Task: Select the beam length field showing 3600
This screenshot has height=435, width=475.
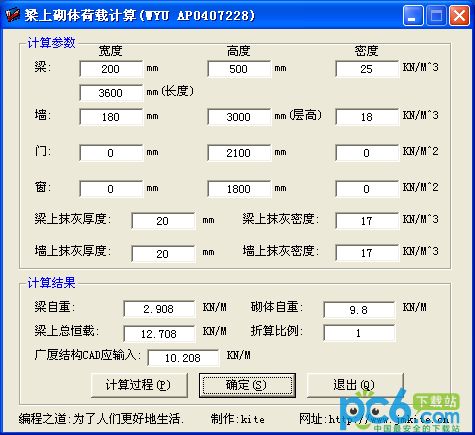Action: click(x=111, y=93)
